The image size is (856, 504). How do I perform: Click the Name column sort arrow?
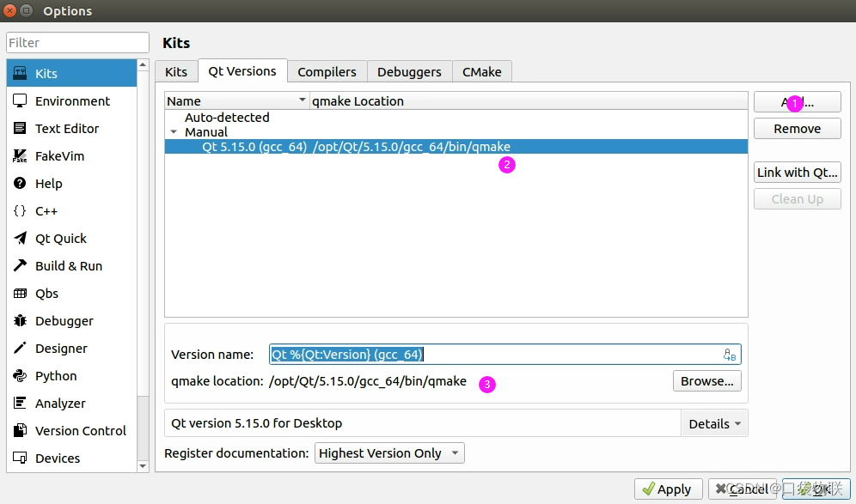302,100
